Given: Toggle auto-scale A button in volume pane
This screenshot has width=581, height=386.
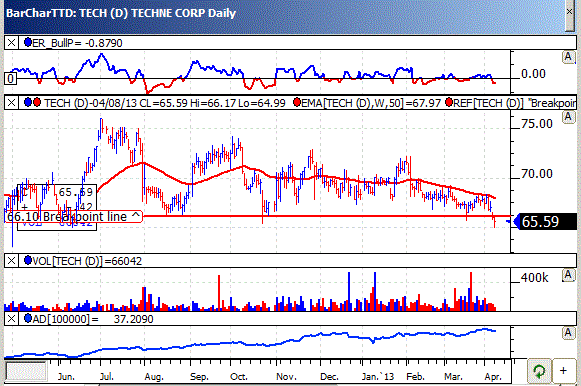Looking at the screenshot, I should click(x=568, y=275).
